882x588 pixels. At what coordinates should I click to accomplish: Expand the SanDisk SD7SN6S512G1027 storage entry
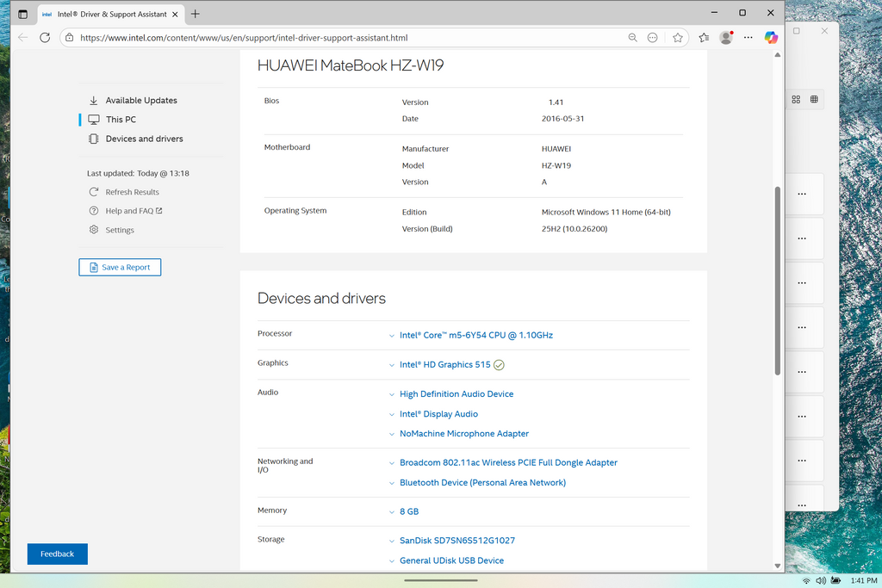point(457,541)
